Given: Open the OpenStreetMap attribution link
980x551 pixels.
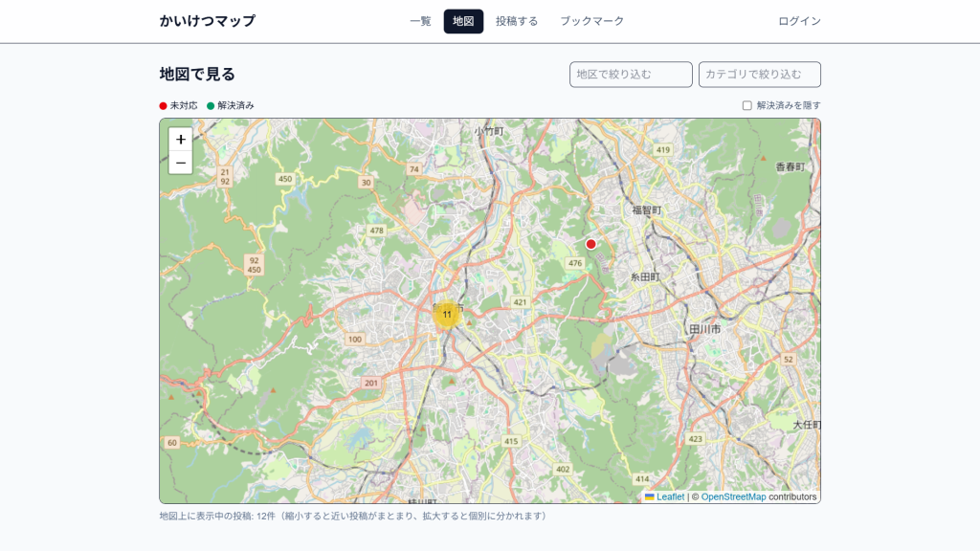Looking at the screenshot, I should click(733, 496).
